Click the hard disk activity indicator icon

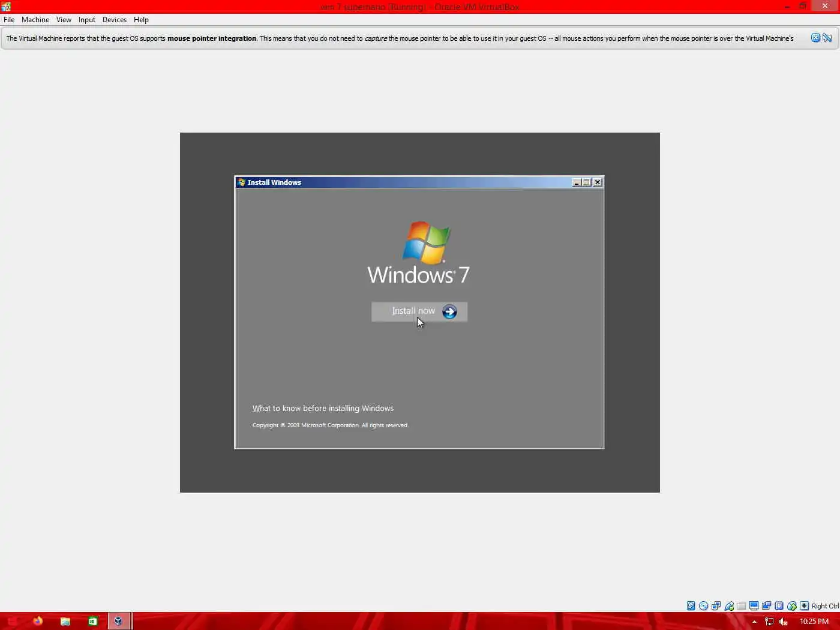[x=691, y=606]
